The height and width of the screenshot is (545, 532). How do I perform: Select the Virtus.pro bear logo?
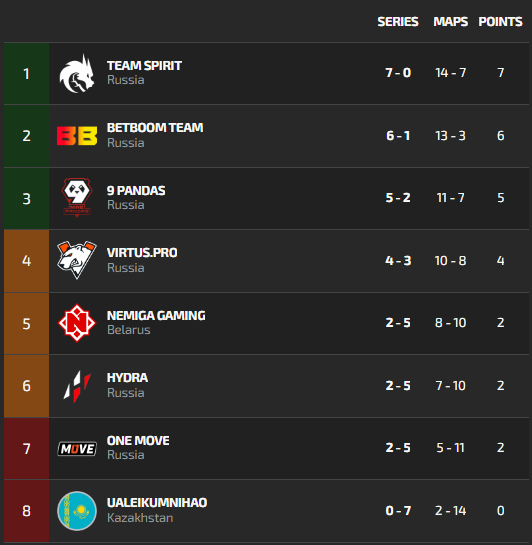pyautogui.click(x=77, y=260)
